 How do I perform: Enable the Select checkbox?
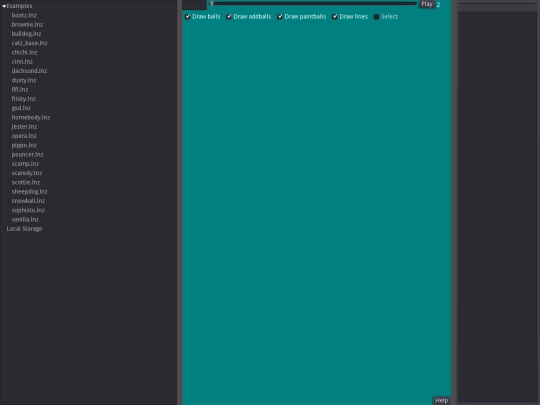[x=376, y=17]
